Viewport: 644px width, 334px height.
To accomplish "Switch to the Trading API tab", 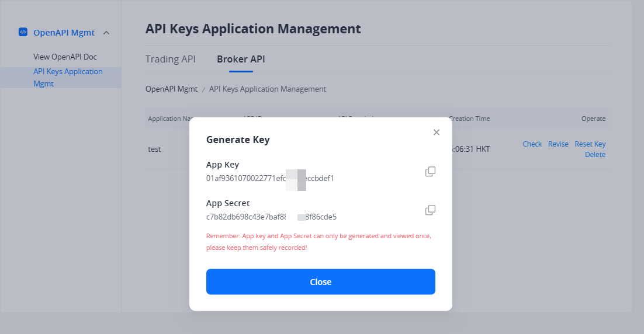I will [x=170, y=59].
